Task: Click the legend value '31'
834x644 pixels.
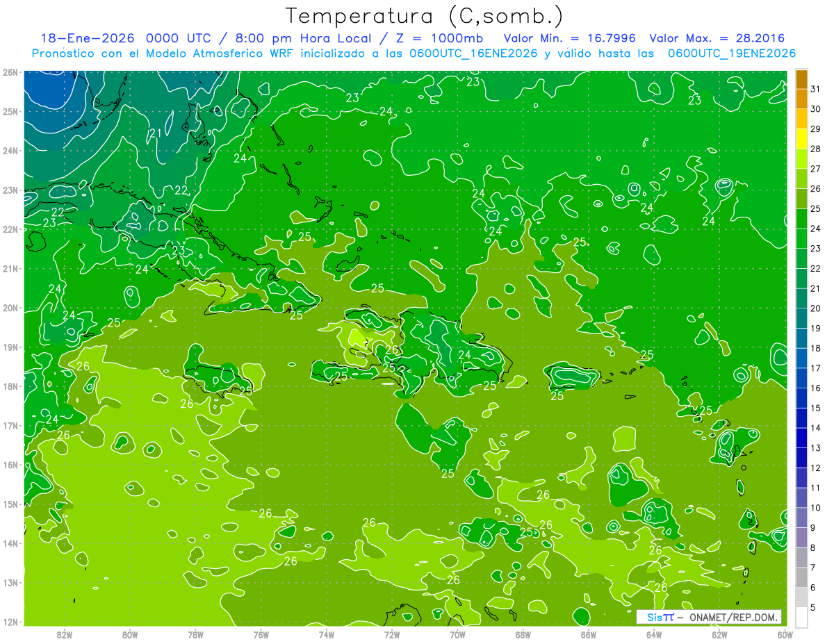Action: tap(816, 89)
